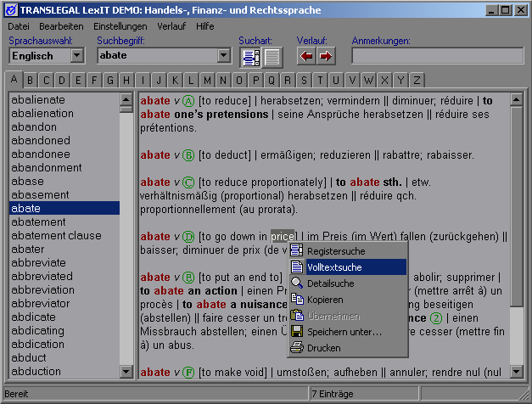Open the Verlauf menu
The height and width of the screenshot is (404, 532).
(x=171, y=26)
